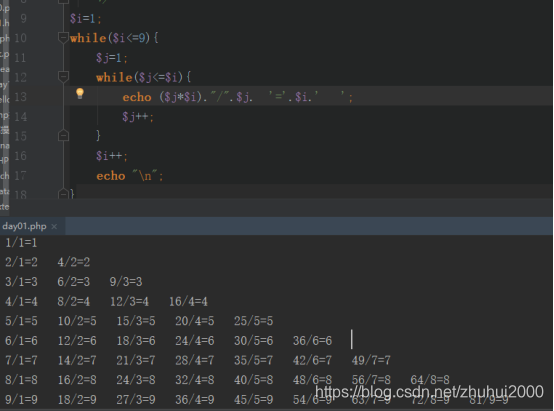Viewport: 554px width, 411px height.
Task: Click the fold end marker on line 18
Action: point(63,194)
